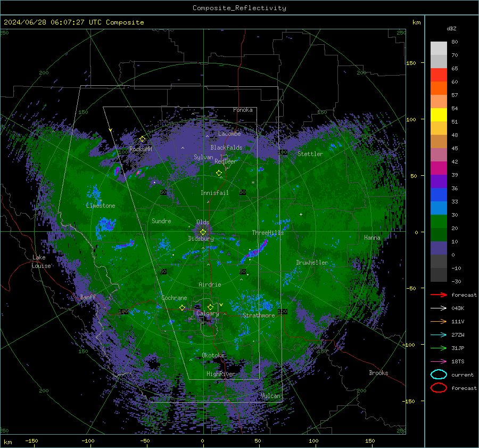479x448 pixels.
Task: Click the cyan 27ZW arrow in legend
Action: pyautogui.click(x=439, y=335)
